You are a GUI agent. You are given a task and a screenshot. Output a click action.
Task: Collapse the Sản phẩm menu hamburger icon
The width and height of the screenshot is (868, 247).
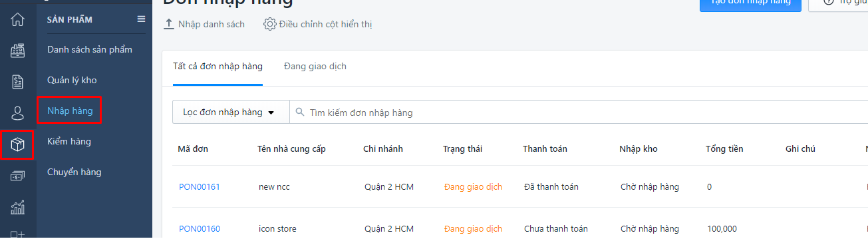coord(141,19)
